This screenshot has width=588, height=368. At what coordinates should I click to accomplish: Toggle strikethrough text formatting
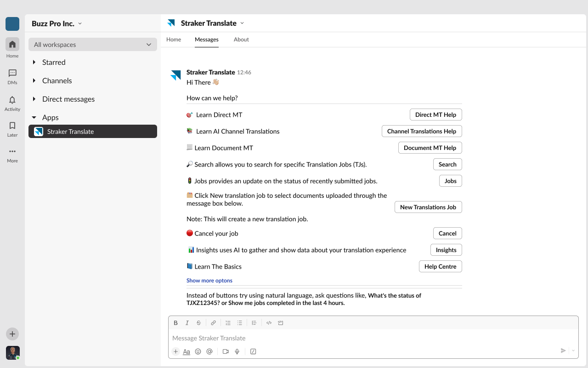[x=198, y=323]
